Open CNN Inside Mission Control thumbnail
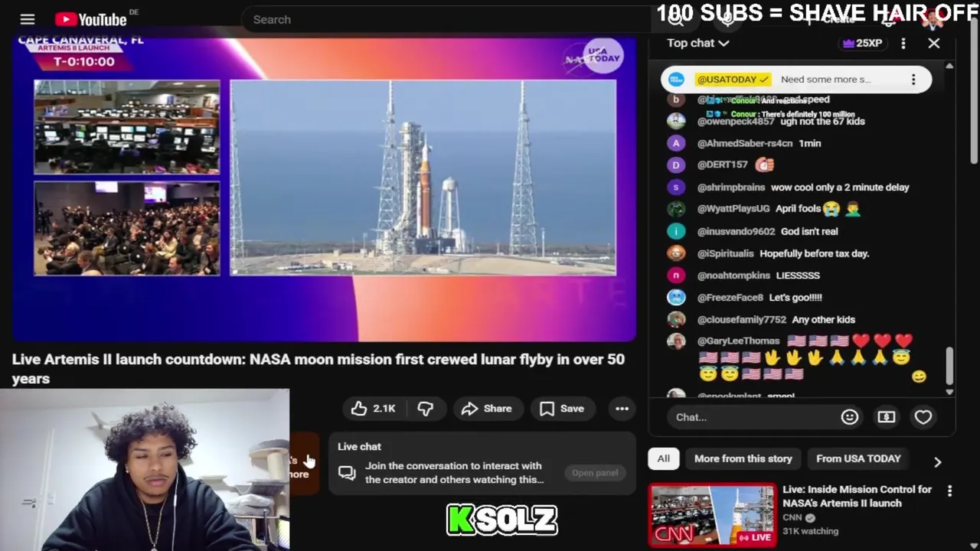The height and width of the screenshot is (551, 980). (x=712, y=515)
